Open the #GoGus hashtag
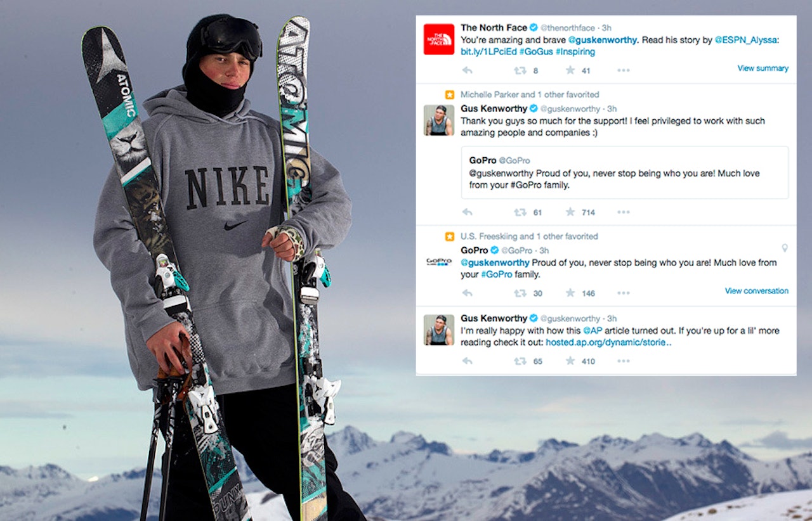The image size is (812, 521). point(536,51)
